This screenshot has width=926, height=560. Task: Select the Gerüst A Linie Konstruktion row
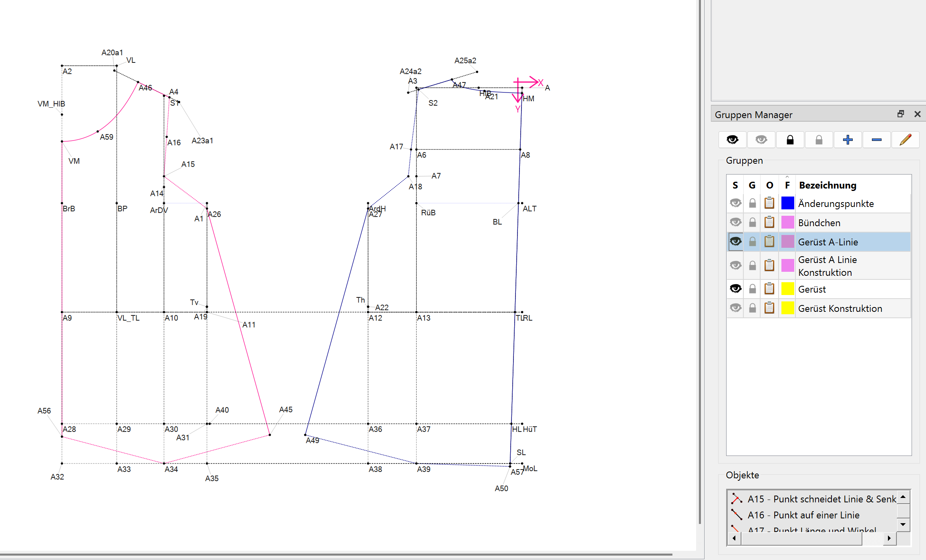pyautogui.click(x=827, y=266)
